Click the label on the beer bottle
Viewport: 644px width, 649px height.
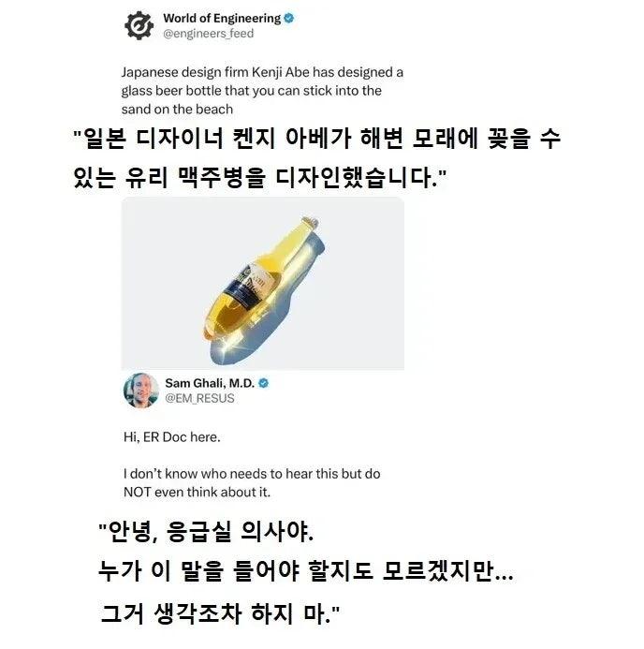[x=247, y=287]
